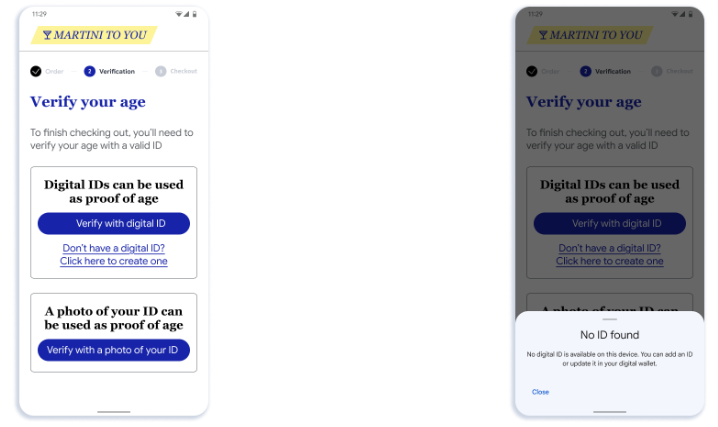Click Verify with a photo of your ID

pyautogui.click(x=114, y=350)
